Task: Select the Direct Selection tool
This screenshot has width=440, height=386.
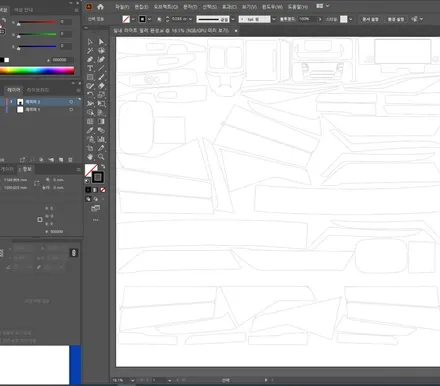Action: (101, 42)
